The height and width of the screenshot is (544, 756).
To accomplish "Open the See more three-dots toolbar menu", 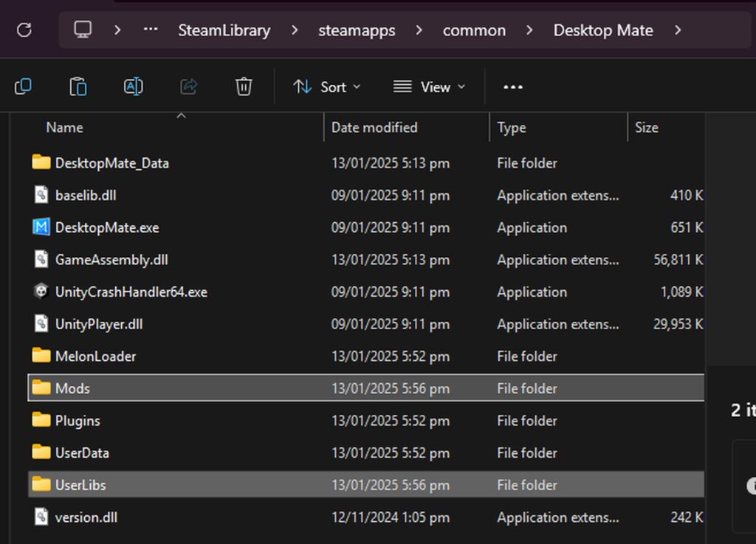I will 513,87.
